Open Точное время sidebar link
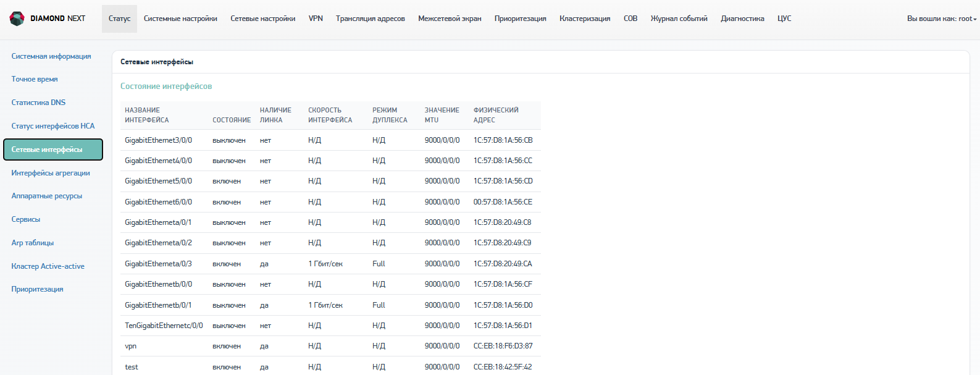The width and height of the screenshot is (980, 375). coord(35,79)
